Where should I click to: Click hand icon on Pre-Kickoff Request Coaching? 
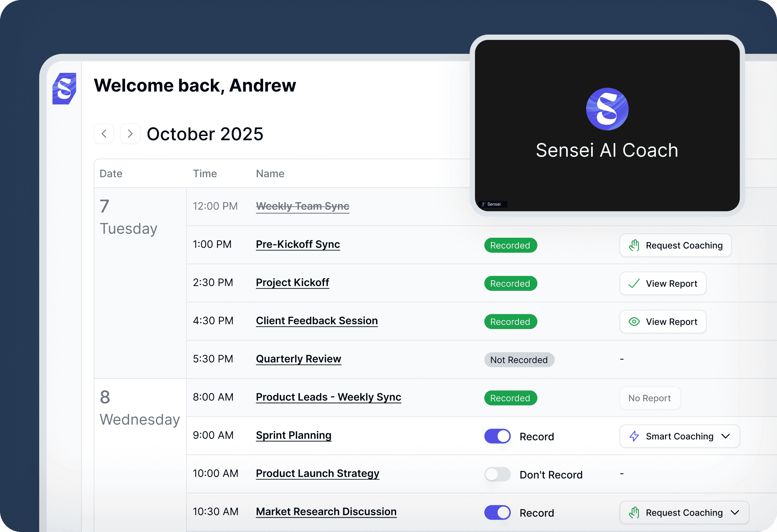pos(634,245)
